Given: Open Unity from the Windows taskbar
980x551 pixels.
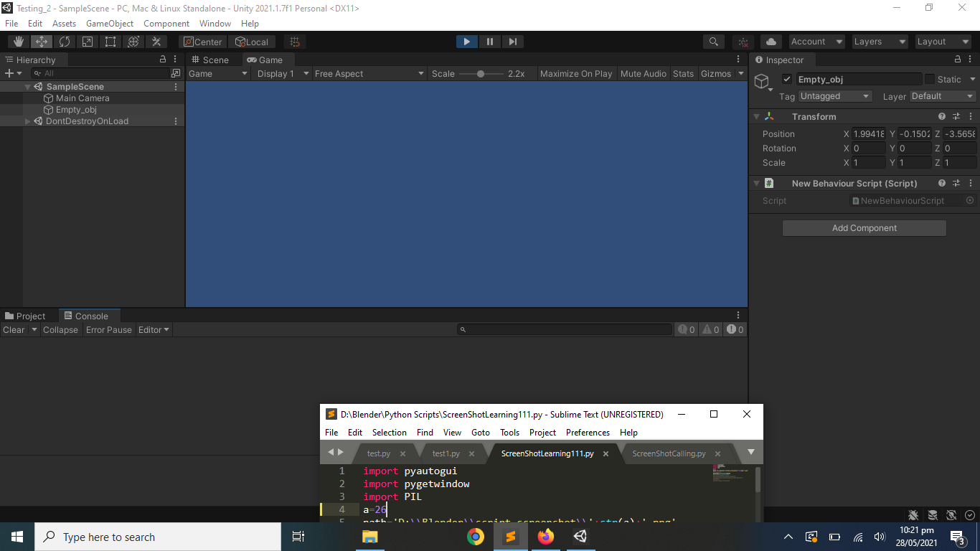Looking at the screenshot, I should point(580,537).
